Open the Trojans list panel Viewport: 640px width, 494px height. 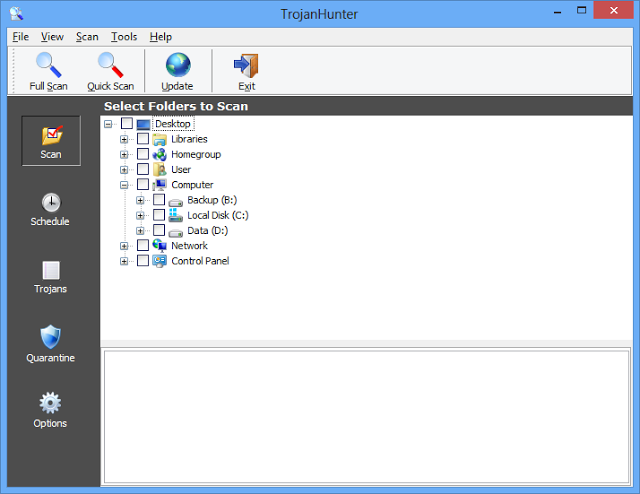[x=51, y=278]
